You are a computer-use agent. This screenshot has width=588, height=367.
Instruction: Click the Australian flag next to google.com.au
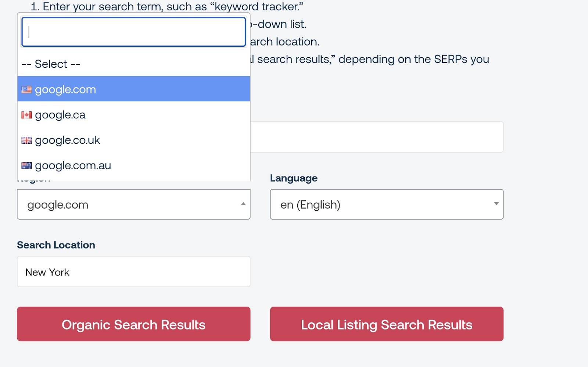26,165
